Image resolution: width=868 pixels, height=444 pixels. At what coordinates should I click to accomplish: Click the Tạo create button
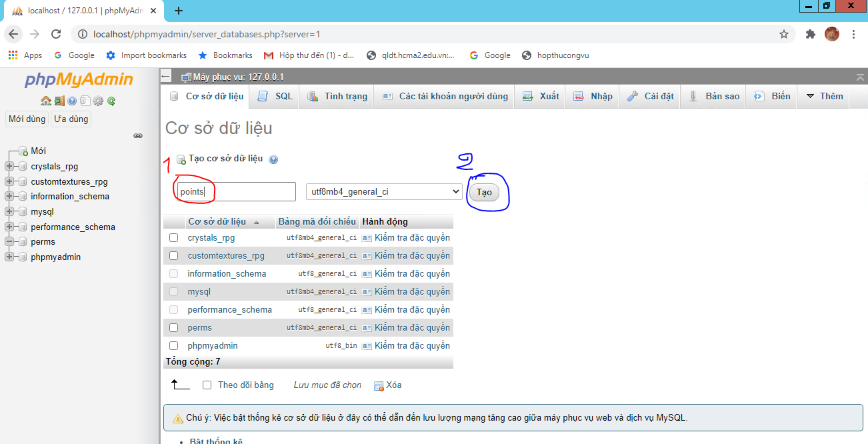click(x=484, y=192)
